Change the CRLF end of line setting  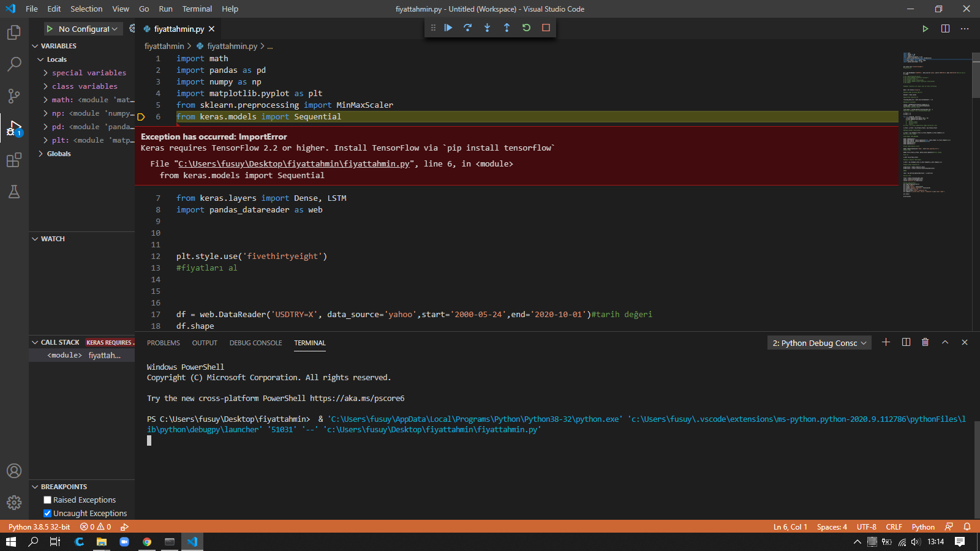click(x=894, y=527)
